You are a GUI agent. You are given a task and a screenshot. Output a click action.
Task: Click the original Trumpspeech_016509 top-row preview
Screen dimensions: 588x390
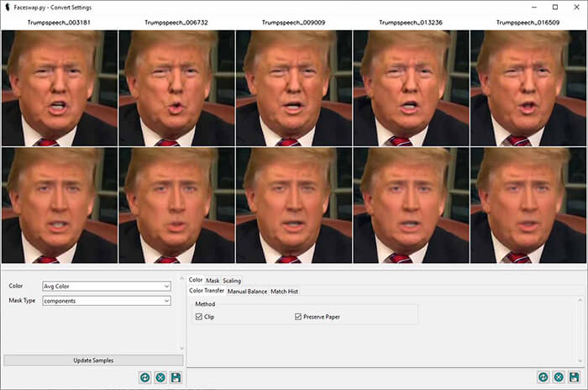528,88
